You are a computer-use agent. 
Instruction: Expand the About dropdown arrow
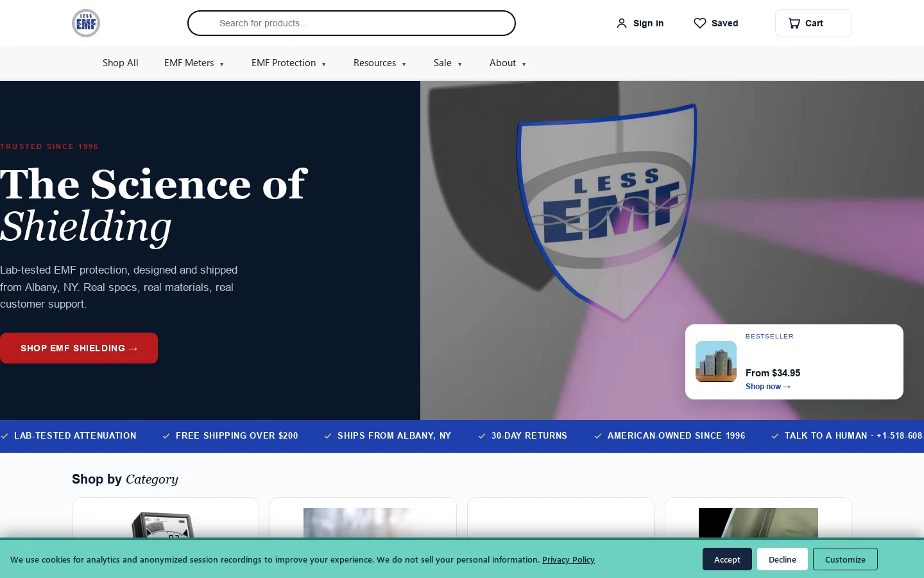click(x=524, y=64)
